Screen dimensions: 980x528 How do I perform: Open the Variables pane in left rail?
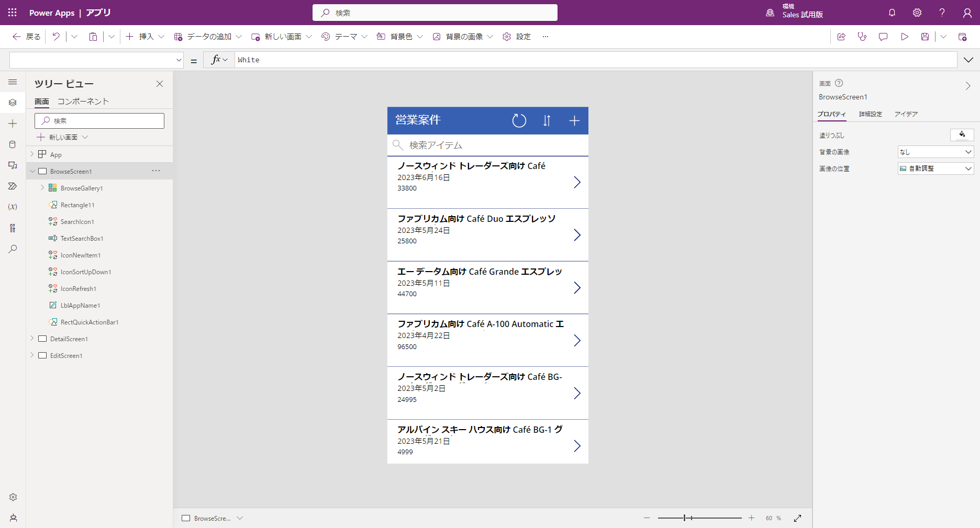pyautogui.click(x=13, y=207)
